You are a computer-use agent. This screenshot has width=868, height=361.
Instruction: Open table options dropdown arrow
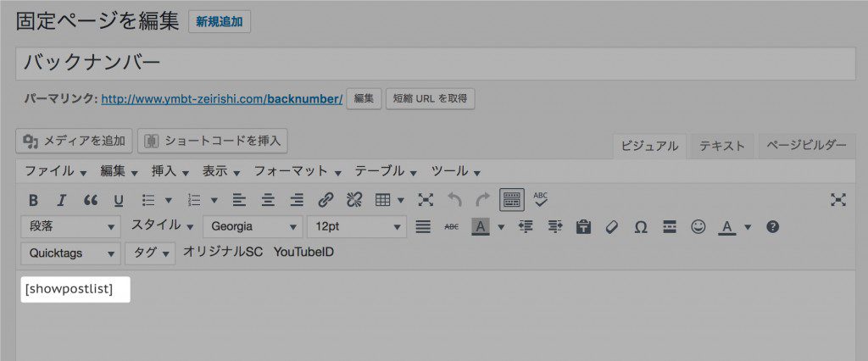tap(401, 200)
